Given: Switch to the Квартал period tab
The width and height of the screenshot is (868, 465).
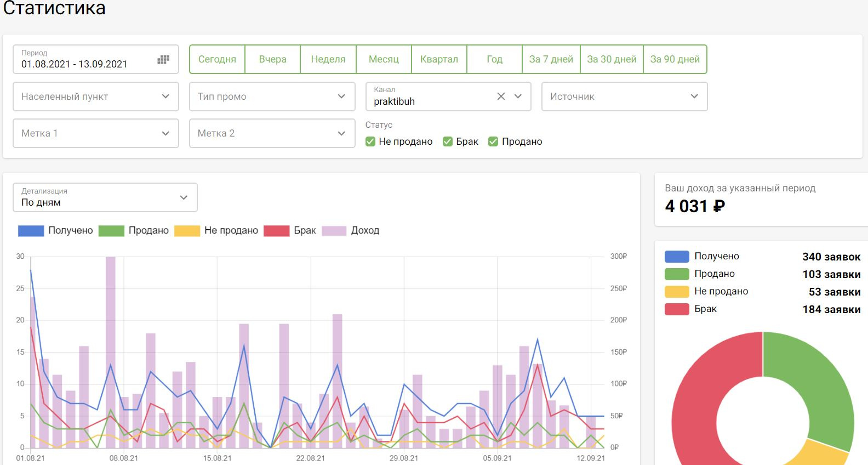Looking at the screenshot, I should point(439,59).
